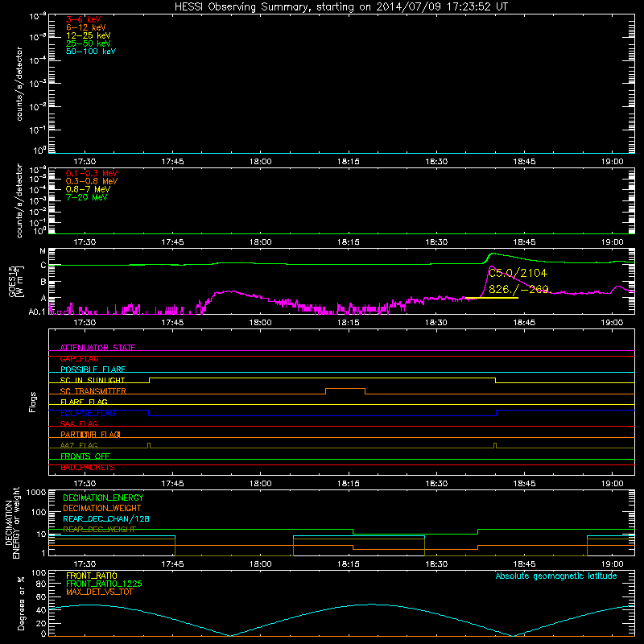Screen dimensions: 644x644
Task: Click the FRONT_RATIO legend label
Action: point(92,576)
